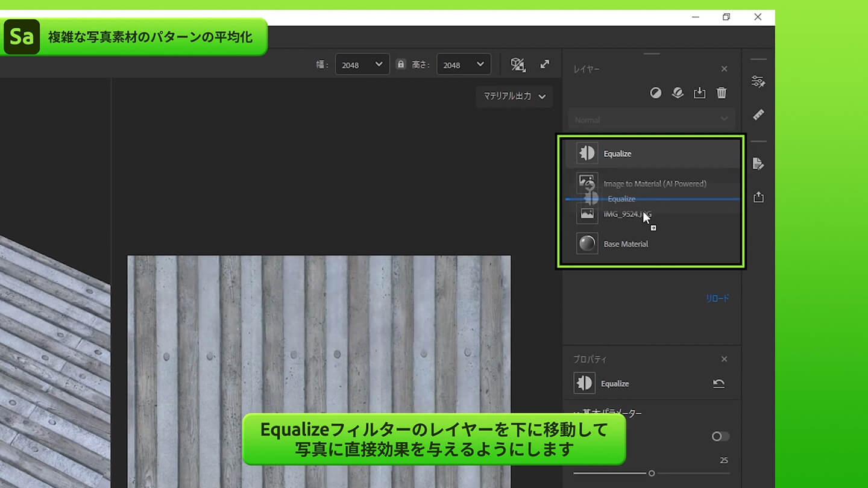This screenshot has width=868, height=488.
Task: Collapse the 基本パラメーター section
Action: point(608,413)
